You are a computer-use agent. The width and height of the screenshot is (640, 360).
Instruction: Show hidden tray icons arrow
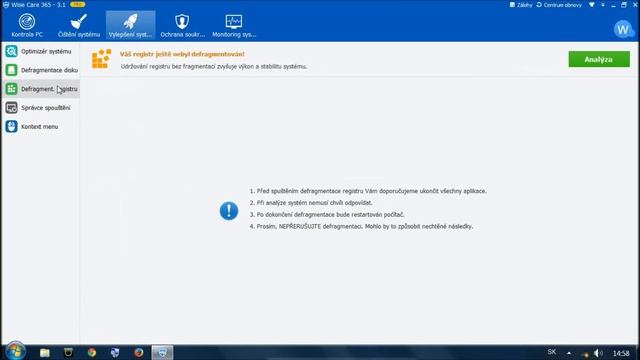[x=569, y=353]
